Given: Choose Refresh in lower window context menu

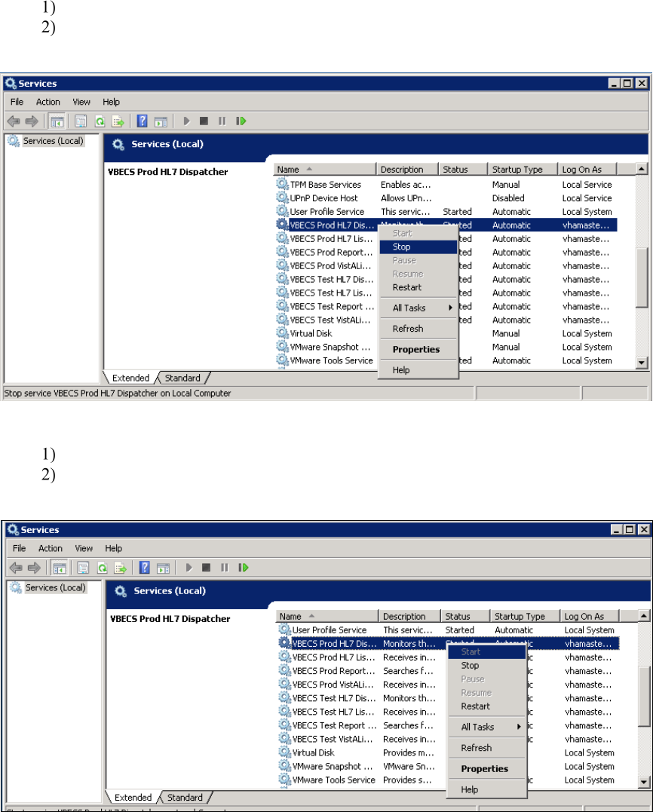Looking at the screenshot, I should tap(487, 749).
